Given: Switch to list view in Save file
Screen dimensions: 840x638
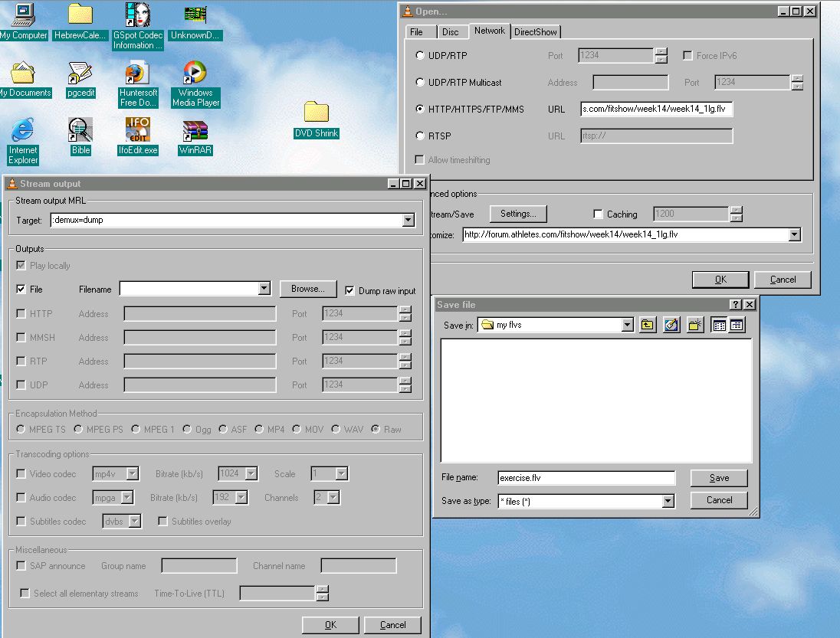Looking at the screenshot, I should (720, 325).
